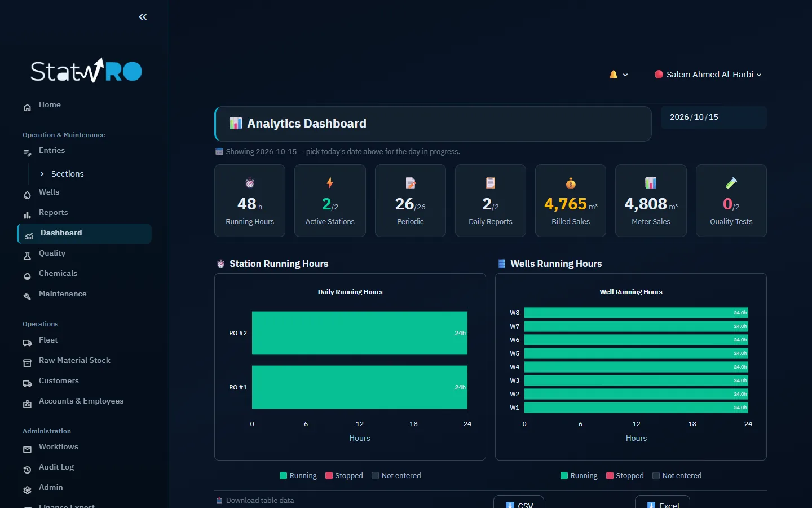Click the date field showing 2026/10/15
The image size is (812, 508).
tap(714, 117)
